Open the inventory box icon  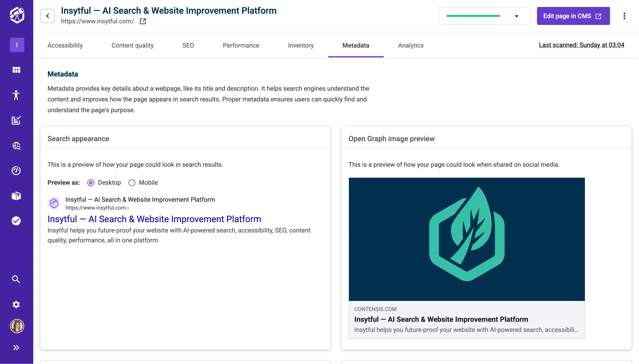pos(16,196)
